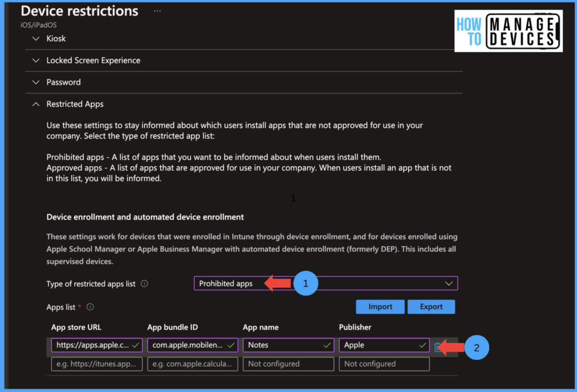The height and width of the screenshot is (392, 577).
Task: Click the empty Publisher Not configured field
Action: [384, 364]
